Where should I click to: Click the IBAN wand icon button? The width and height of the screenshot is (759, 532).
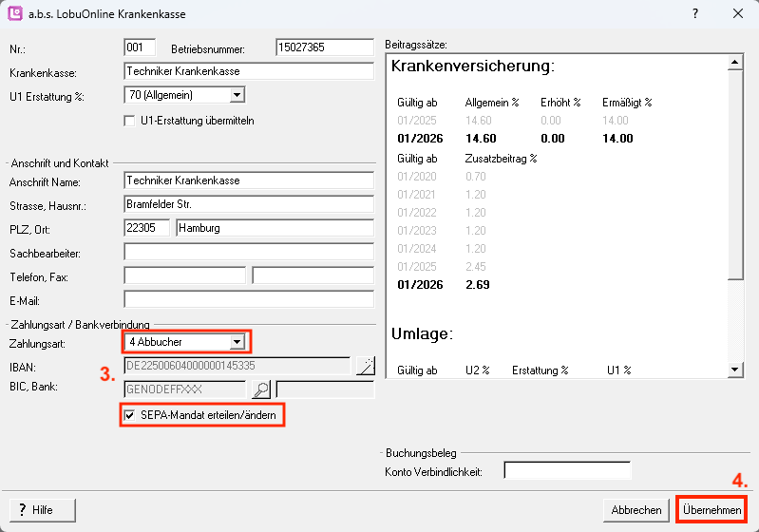coord(366,366)
